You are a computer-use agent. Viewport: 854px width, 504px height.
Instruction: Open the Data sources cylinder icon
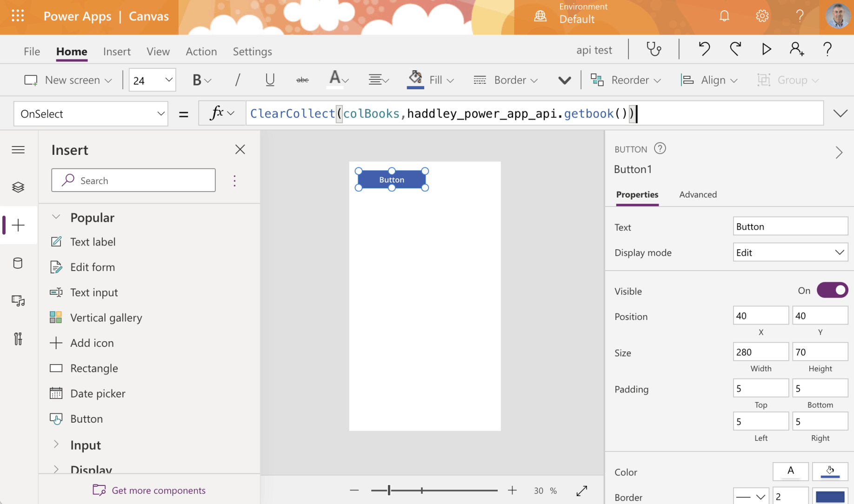18,263
